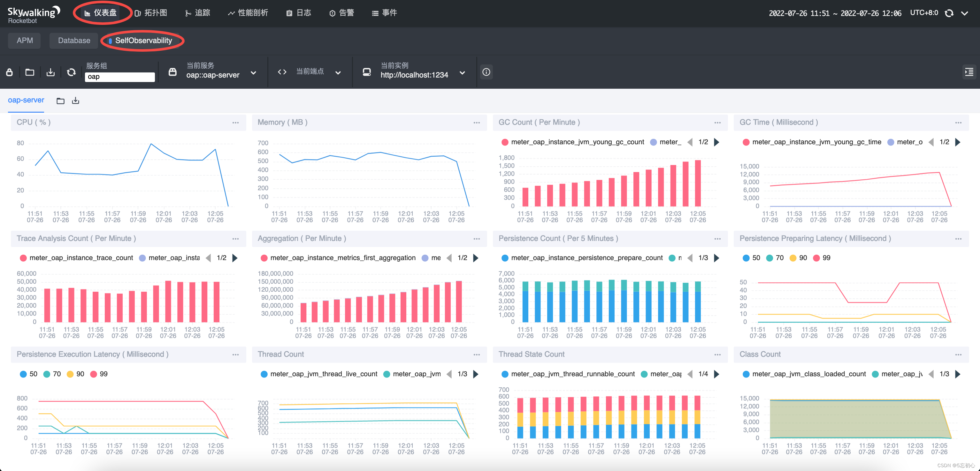Toggle percentile 90 in Persistence Execution Latency

(75, 374)
